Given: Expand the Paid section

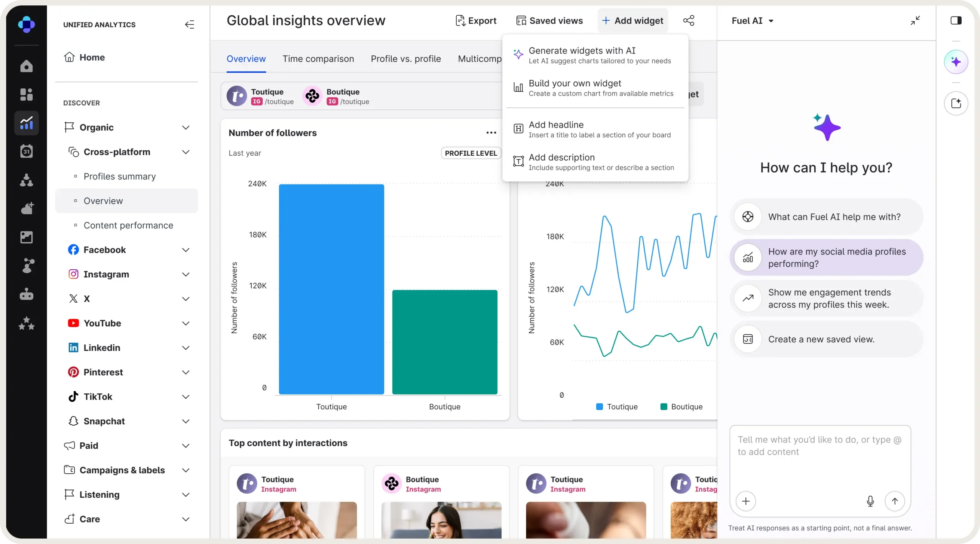Looking at the screenshot, I should (x=186, y=446).
